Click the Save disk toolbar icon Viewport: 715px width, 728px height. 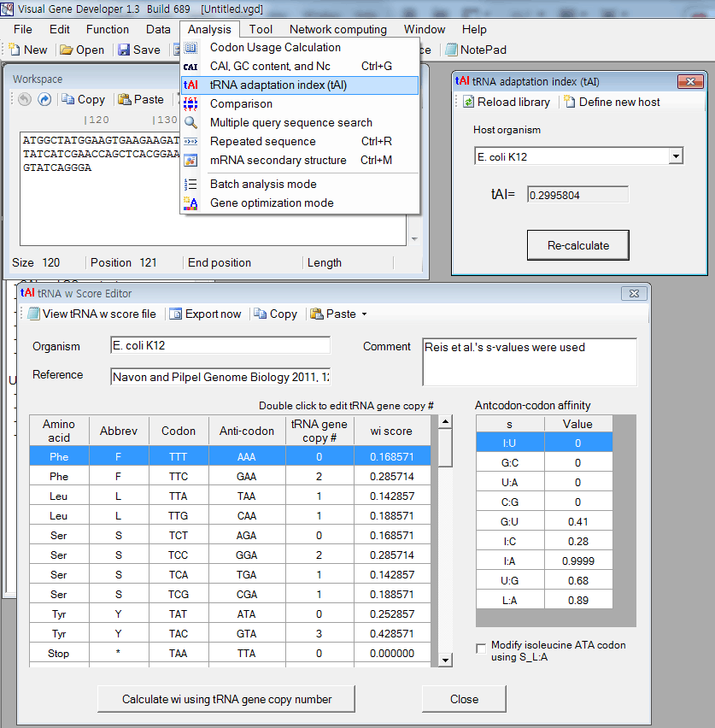point(124,50)
